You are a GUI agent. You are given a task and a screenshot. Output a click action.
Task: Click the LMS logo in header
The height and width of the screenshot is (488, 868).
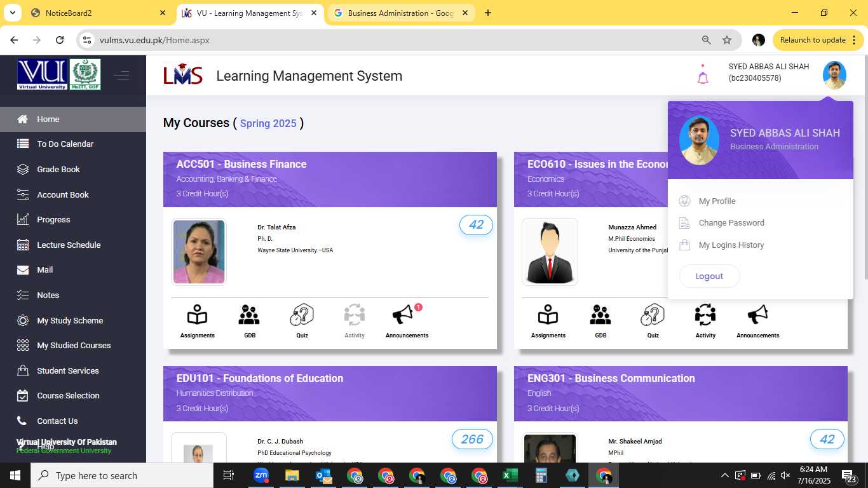[183, 75]
